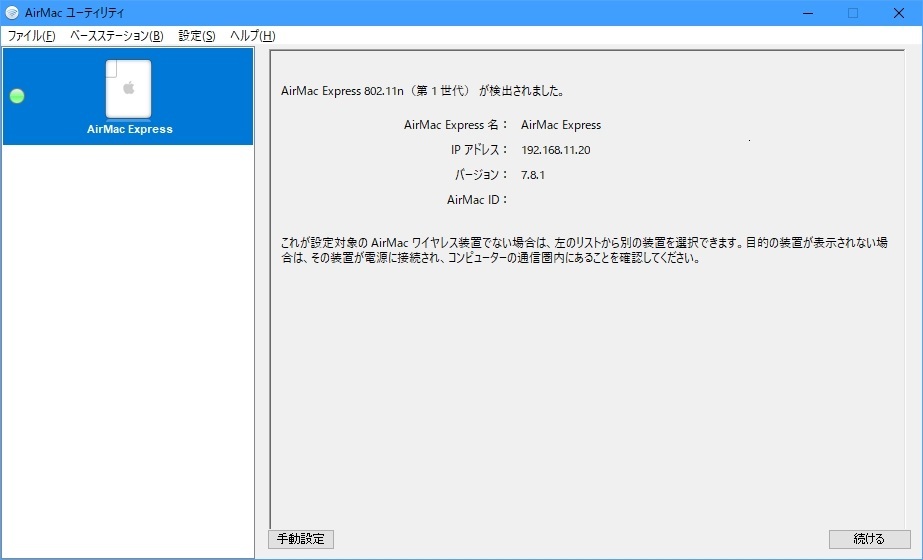Click the AirMac Express name value
This screenshot has width=923, height=560.
point(561,125)
